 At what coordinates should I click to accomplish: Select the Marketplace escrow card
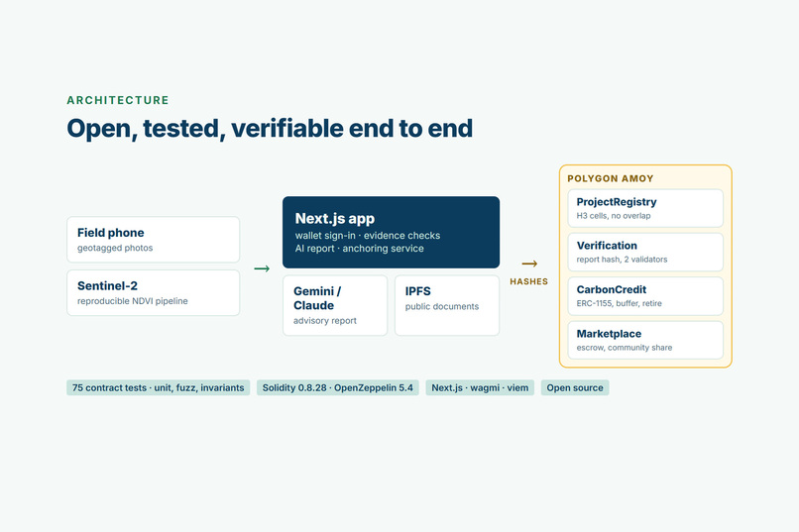tap(645, 340)
